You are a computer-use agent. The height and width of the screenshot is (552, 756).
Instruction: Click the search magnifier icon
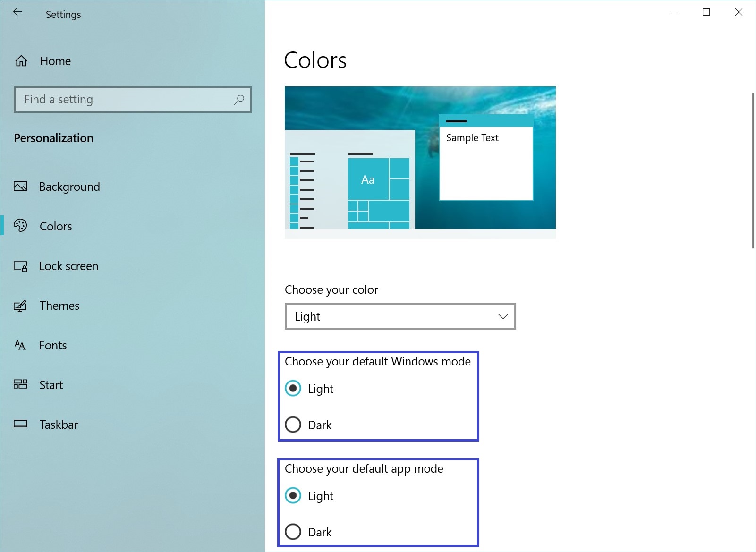pyautogui.click(x=239, y=100)
